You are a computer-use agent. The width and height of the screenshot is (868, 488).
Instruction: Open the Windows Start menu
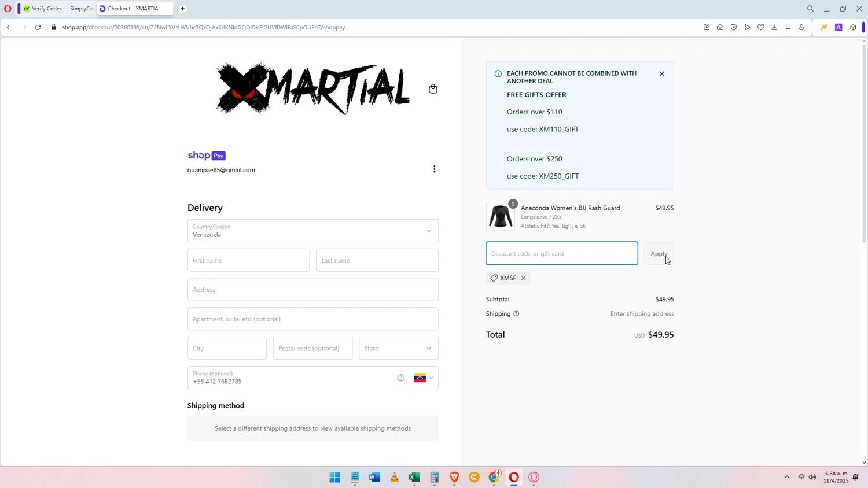(335, 477)
